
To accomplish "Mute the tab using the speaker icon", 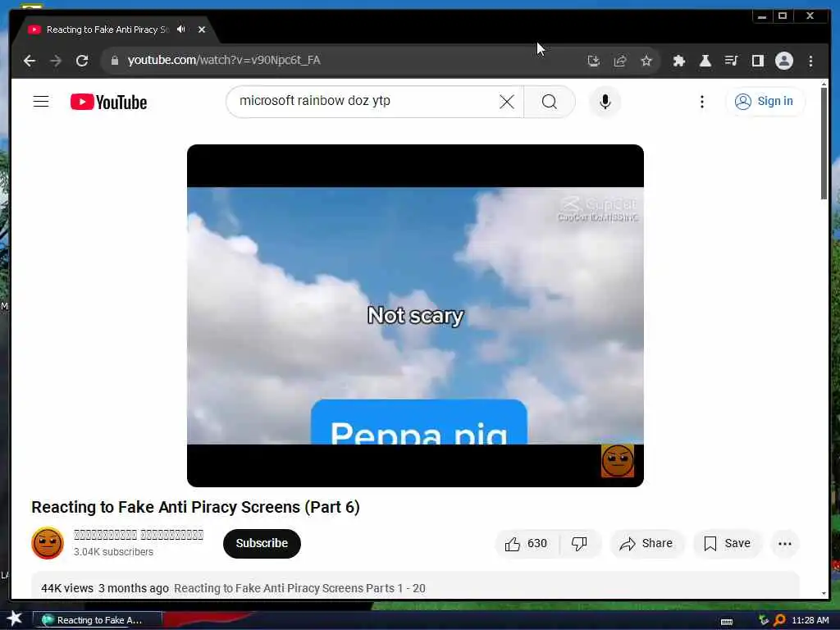I will point(181,29).
